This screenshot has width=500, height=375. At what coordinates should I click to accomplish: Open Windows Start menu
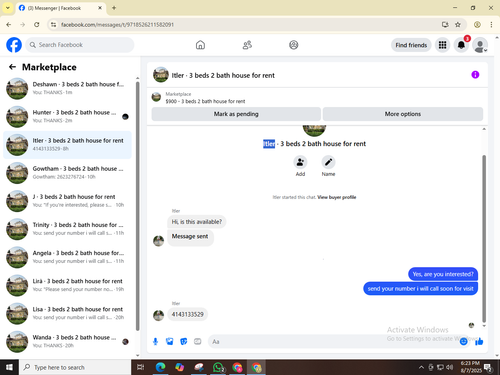tap(9, 367)
